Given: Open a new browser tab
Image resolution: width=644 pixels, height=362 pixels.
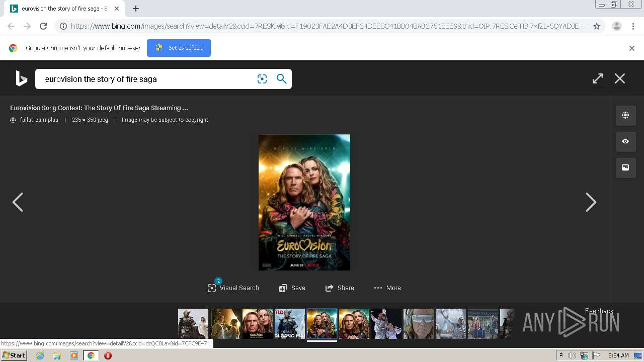Looking at the screenshot, I should click(136, 9).
